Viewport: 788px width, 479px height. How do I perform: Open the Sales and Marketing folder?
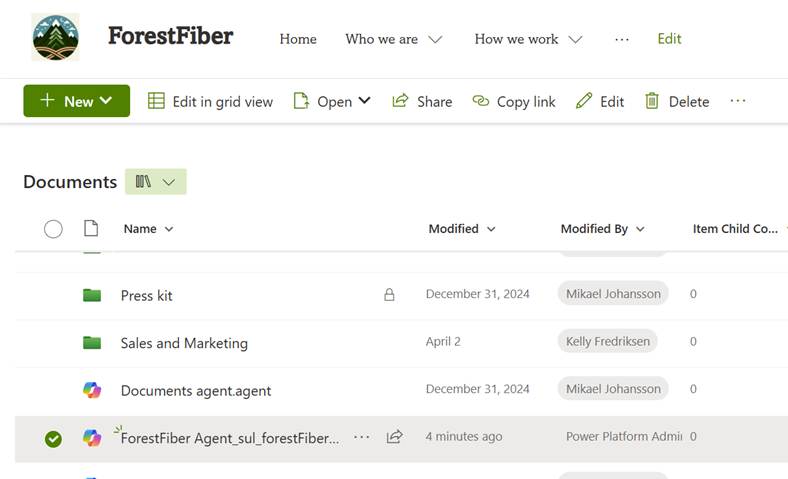184,343
